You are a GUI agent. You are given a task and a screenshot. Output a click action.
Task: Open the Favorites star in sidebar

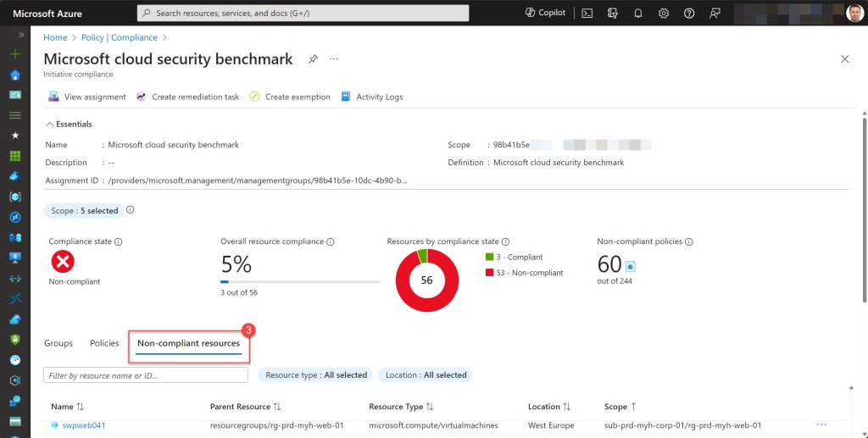(x=14, y=136)
